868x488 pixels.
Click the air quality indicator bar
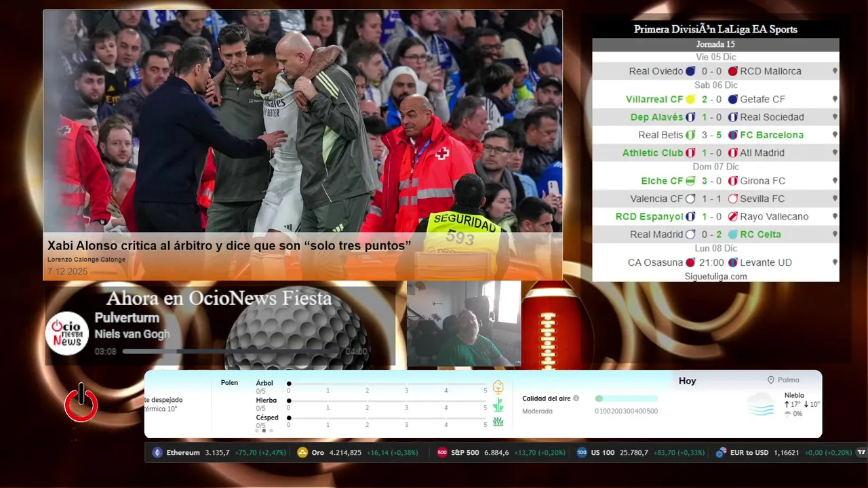pyautogui.click(x=626, y=399)
